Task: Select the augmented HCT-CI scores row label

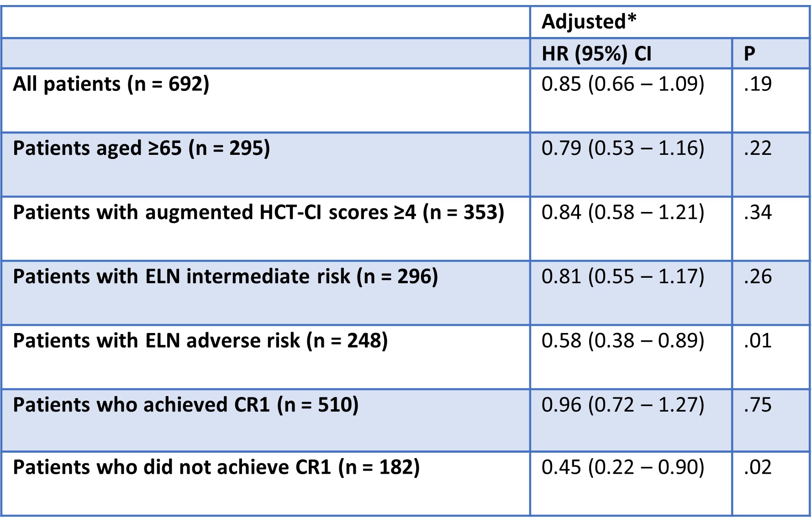Action: click(x=258, y=212)
